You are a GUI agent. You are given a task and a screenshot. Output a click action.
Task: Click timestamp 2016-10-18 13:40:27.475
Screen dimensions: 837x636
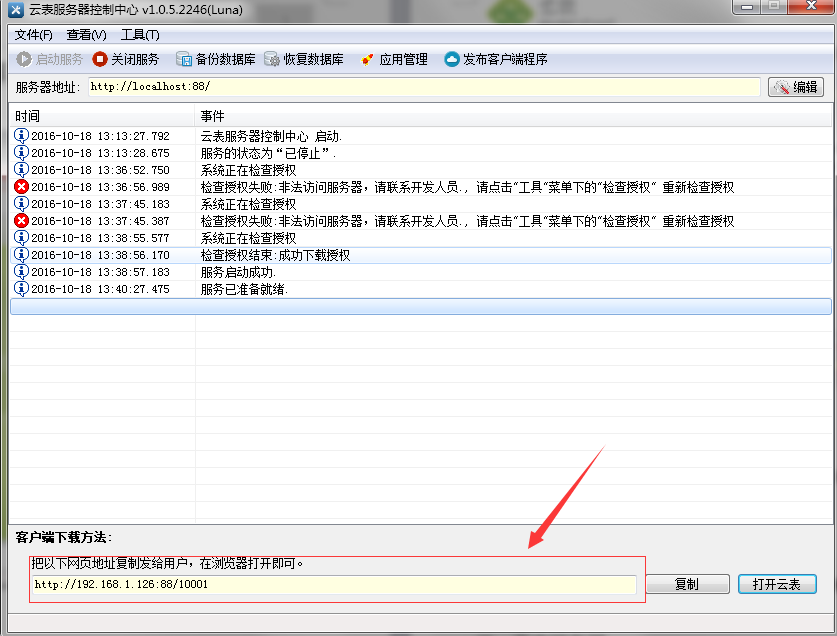point(100,289)
